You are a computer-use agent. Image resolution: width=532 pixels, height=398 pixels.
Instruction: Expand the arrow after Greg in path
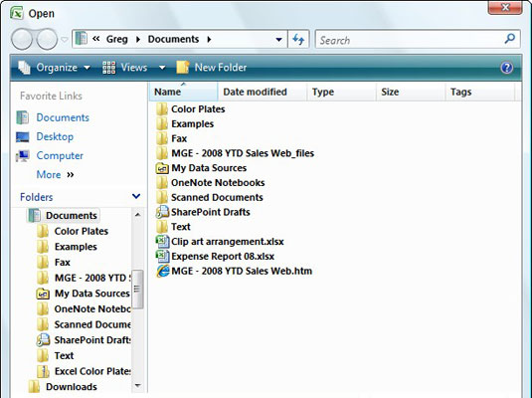tap(138, 40)
